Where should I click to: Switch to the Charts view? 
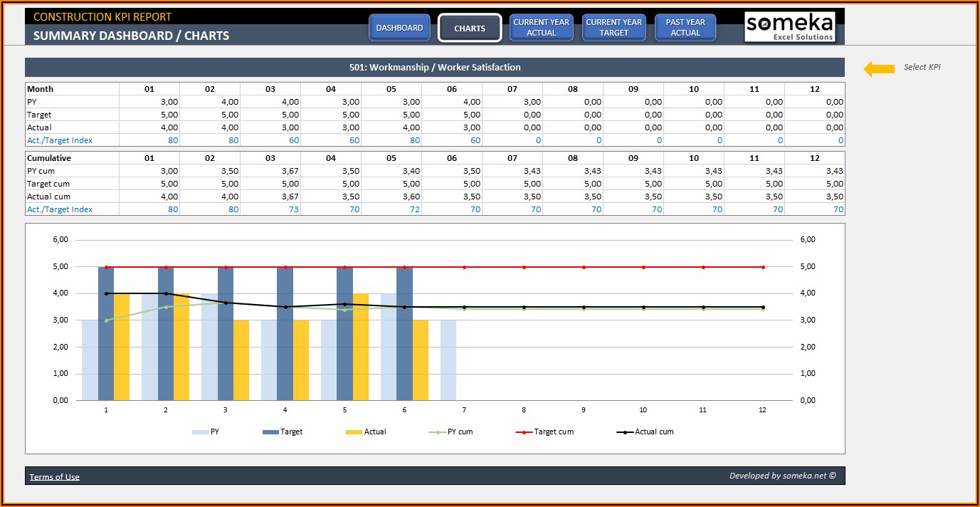[x=470, y=28]
